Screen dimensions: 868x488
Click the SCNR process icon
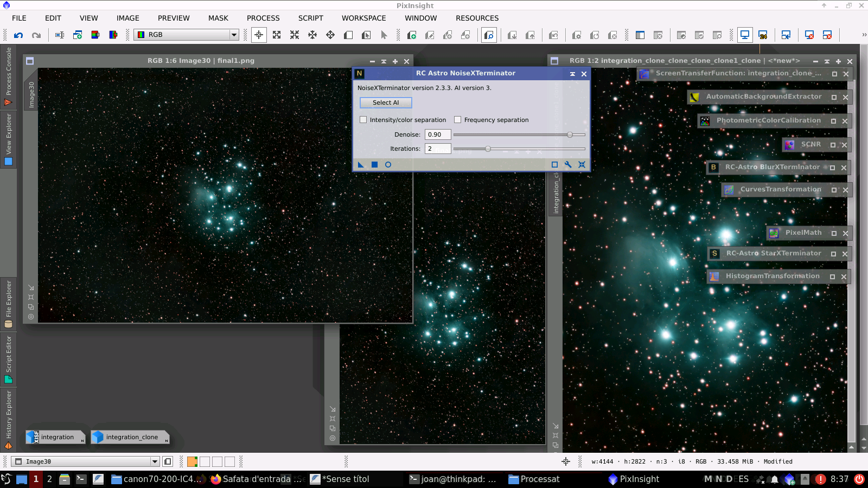(x=790, y=144)
